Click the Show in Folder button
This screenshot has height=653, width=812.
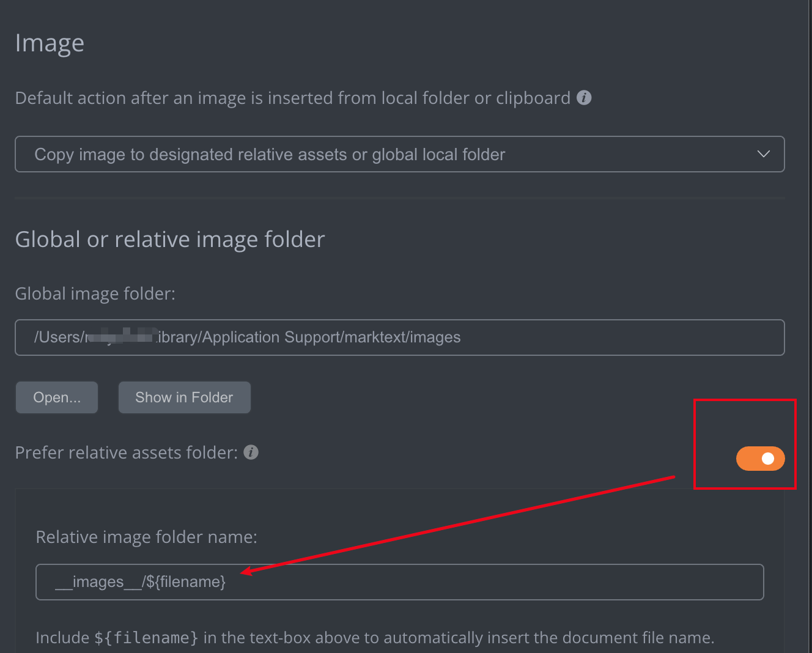click(x=184, y=397)
